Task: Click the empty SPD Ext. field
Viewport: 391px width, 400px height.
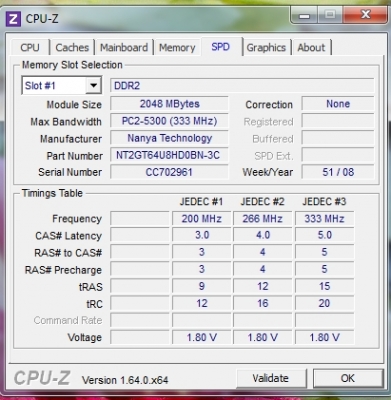Action: click(x=338, y=155)
